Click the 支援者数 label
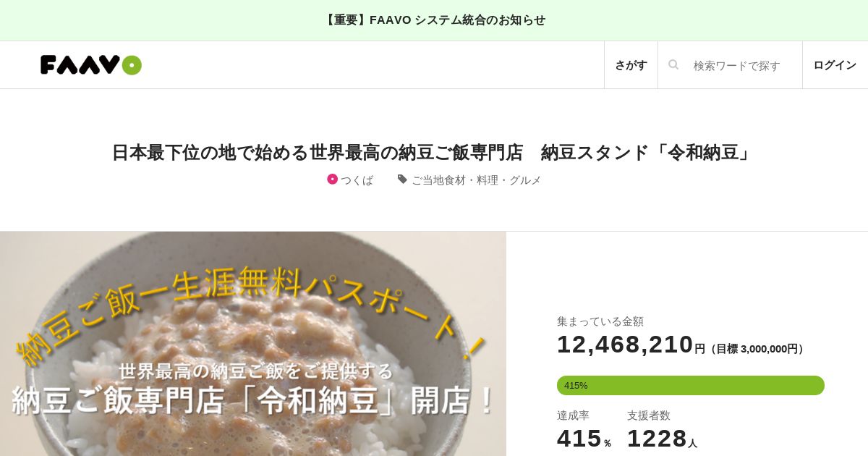Viewport: 868px width, 456px height. tap(649, 415)
